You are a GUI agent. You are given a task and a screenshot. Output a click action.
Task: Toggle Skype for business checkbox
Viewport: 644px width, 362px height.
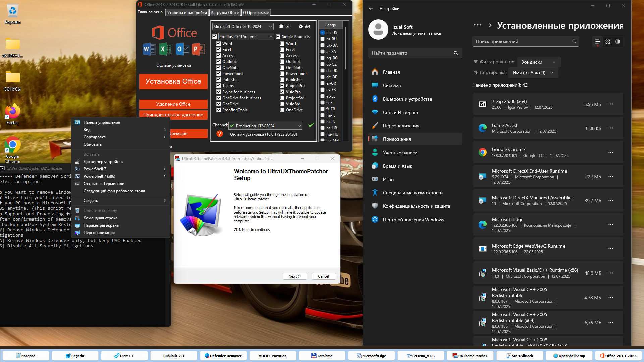tap(219, 92)
